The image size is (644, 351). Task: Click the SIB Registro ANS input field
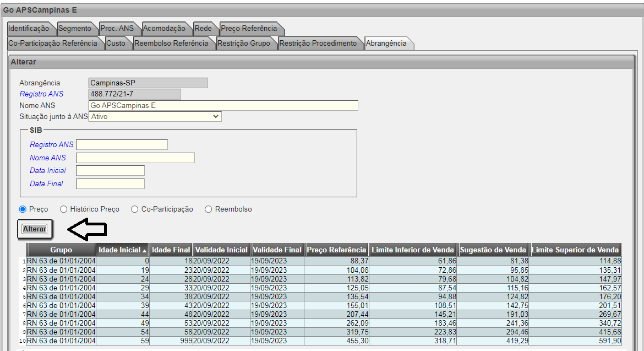click(122, 145)
